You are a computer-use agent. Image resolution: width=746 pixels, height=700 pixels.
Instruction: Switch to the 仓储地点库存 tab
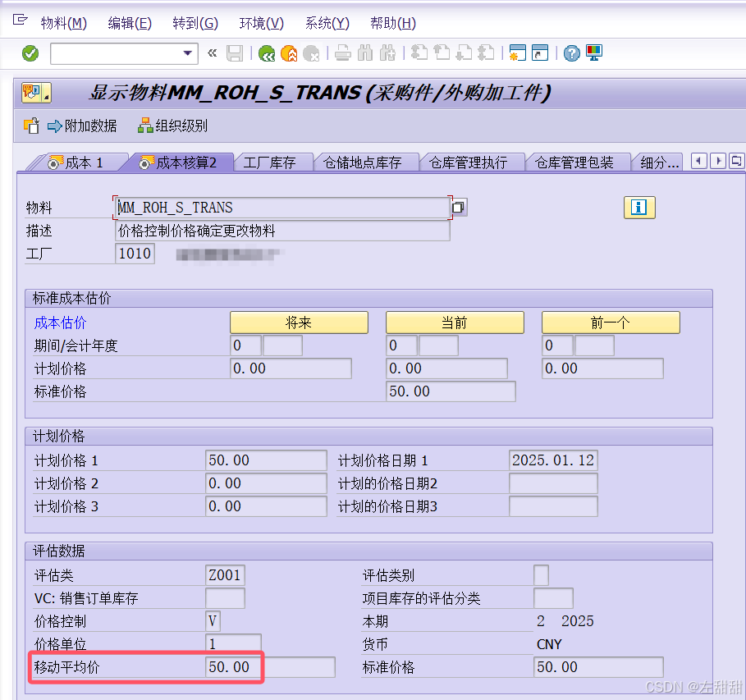[x=363, y=162]
